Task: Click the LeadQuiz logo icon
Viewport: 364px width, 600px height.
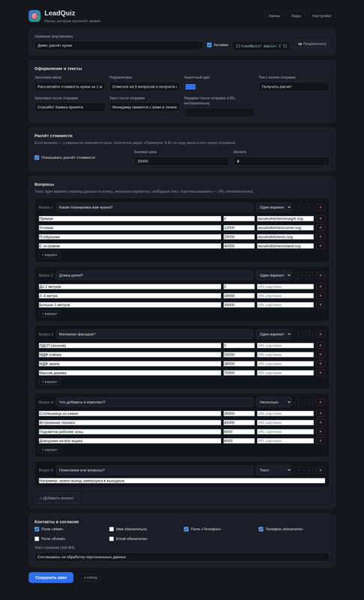Action: [34, 16]
